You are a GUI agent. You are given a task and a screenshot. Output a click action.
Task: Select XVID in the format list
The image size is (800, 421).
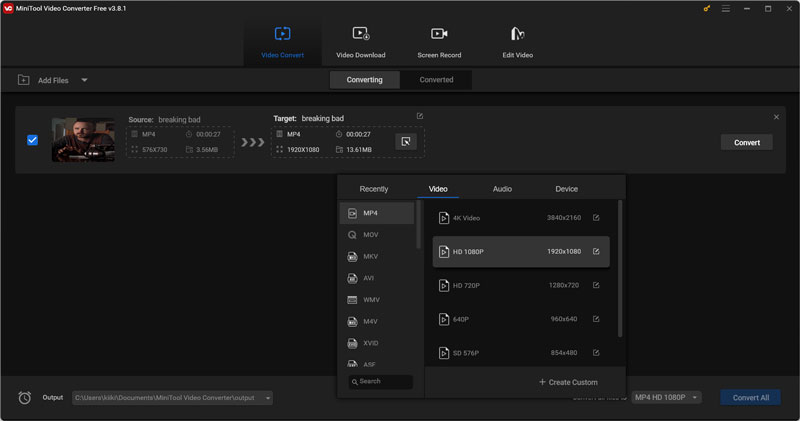377,343
